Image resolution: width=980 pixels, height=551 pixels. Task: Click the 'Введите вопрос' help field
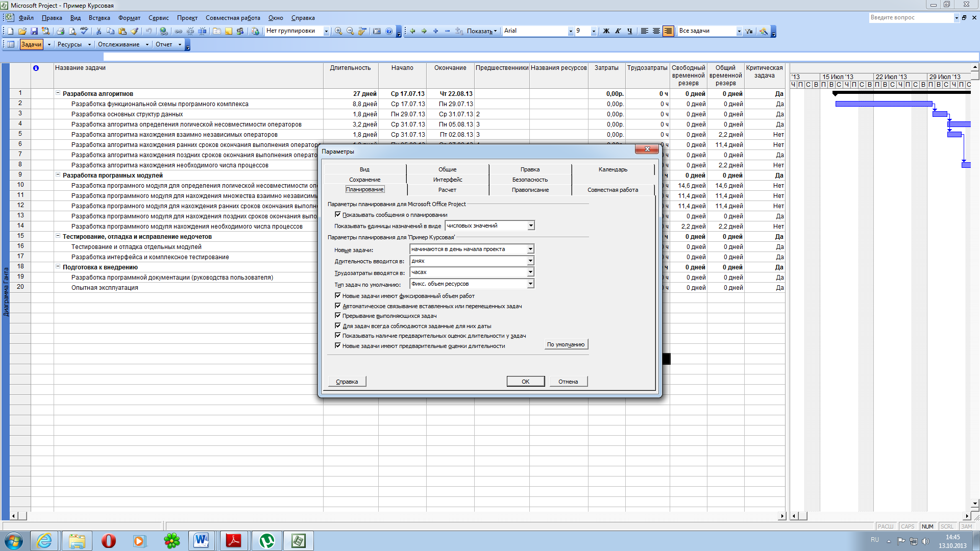[x=911, y=17]
